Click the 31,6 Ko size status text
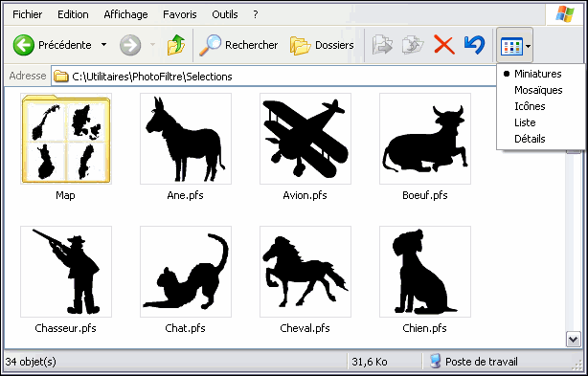The width and height of the screenshot is (588, 376). [x=370, y=363]
